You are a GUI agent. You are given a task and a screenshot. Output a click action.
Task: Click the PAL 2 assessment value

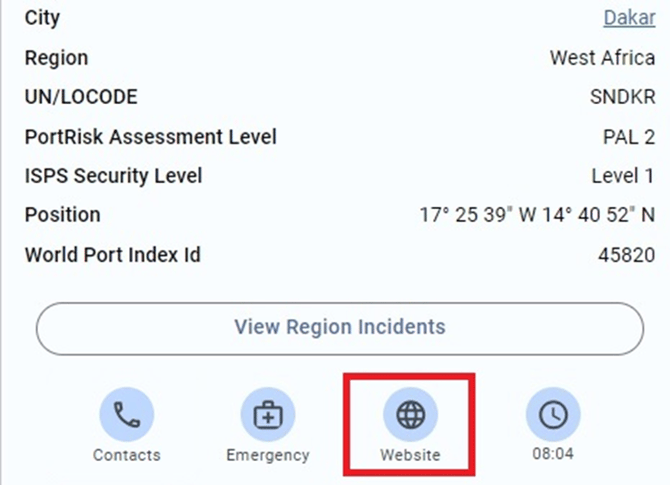coord(627,137)
